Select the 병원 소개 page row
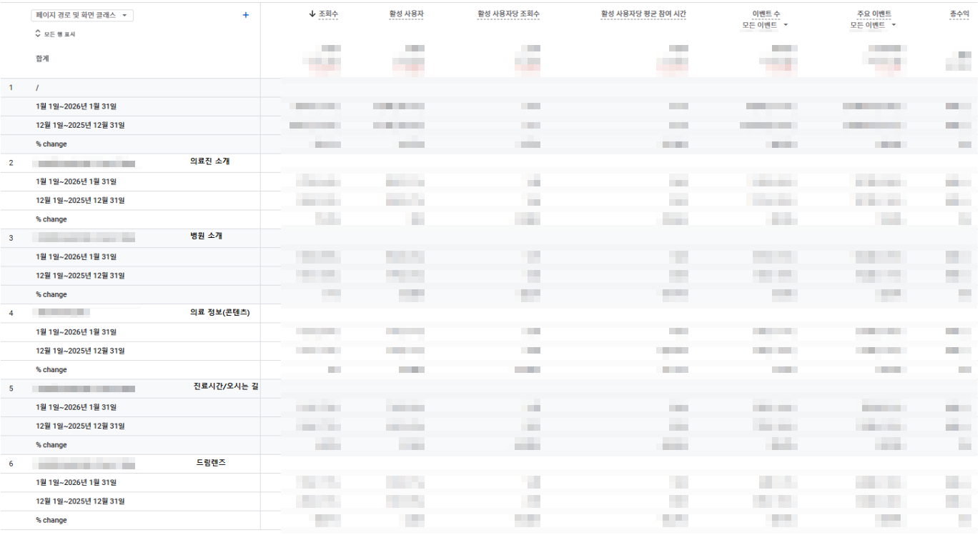 pos(206,236)
